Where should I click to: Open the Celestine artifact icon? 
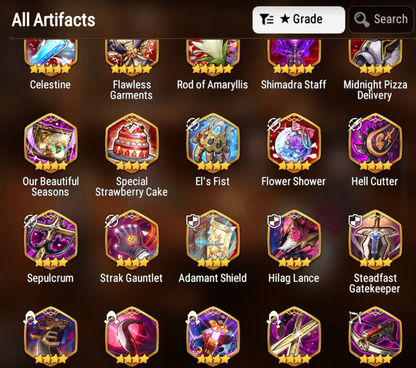pos(51,57)
